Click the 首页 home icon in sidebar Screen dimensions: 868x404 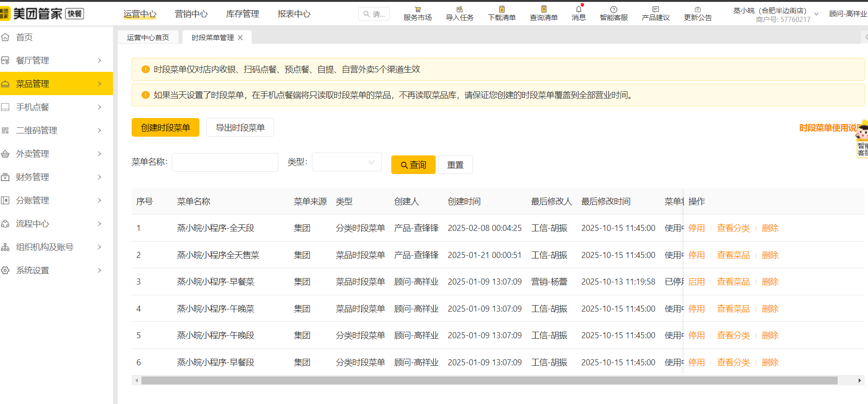point(5,37)
